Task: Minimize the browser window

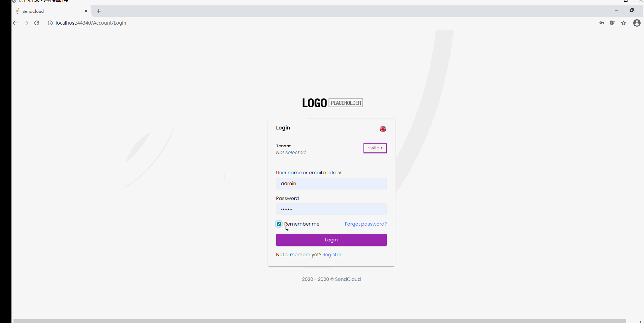Action: click(x=616, y=10)
